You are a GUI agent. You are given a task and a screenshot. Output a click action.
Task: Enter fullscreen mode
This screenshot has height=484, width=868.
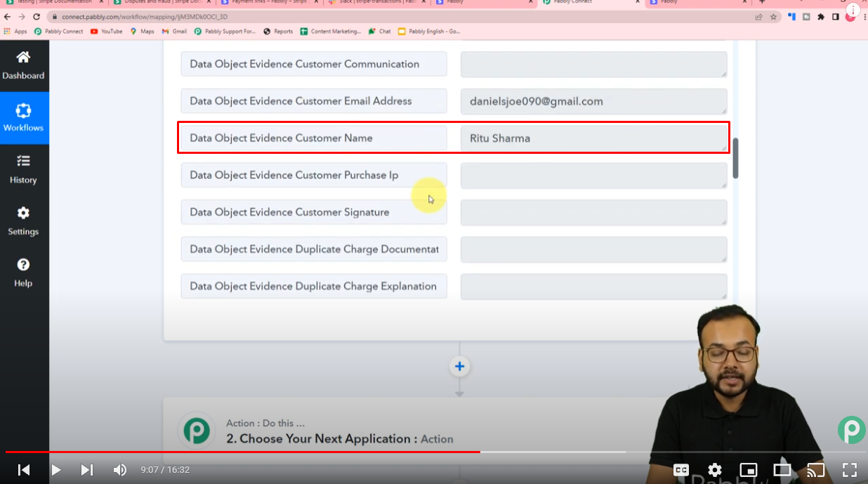(x=849, y=470)
